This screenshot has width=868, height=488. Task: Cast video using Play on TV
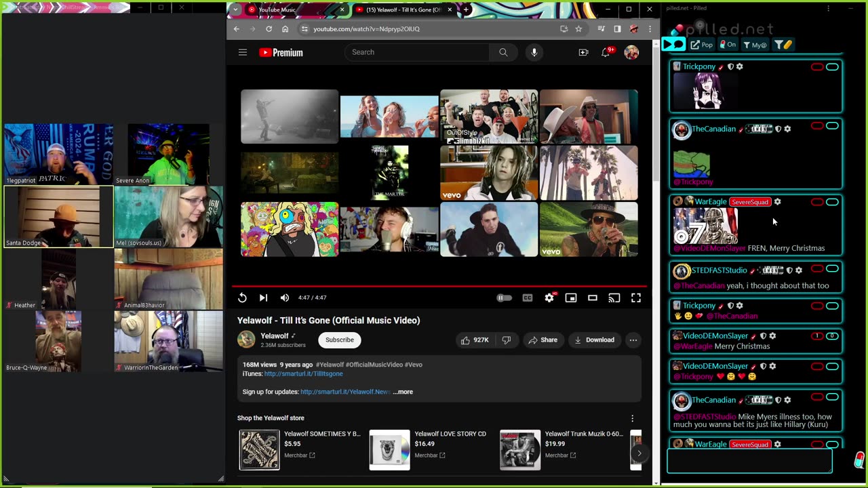(614, 298)
